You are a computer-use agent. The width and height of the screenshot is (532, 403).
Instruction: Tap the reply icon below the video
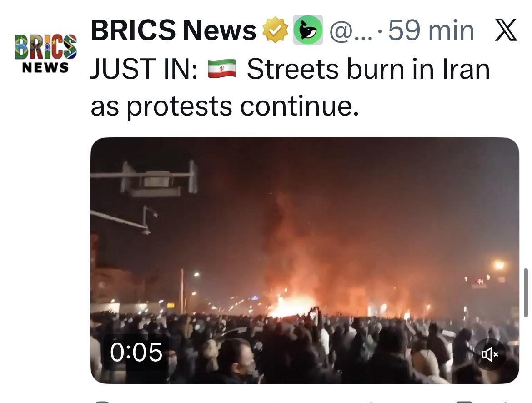[x=102, y=402]
